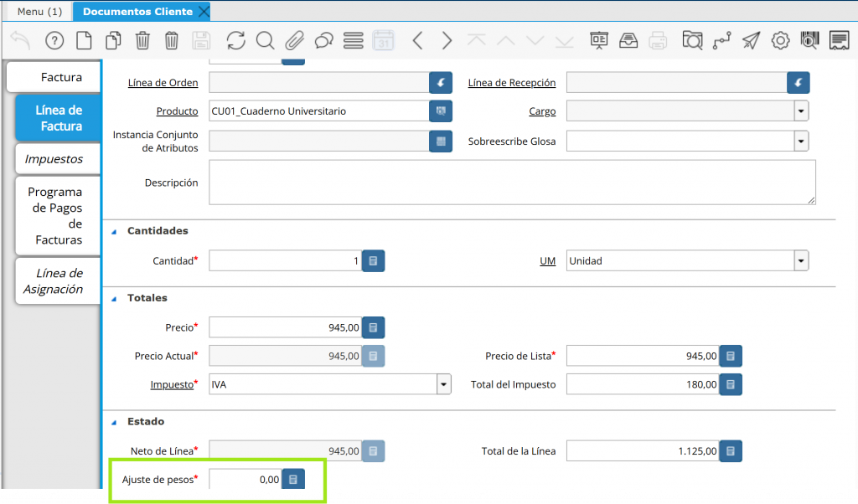858x504 pixels.
Task: Click inside the Descripción text area
Action: pos(512,183)
